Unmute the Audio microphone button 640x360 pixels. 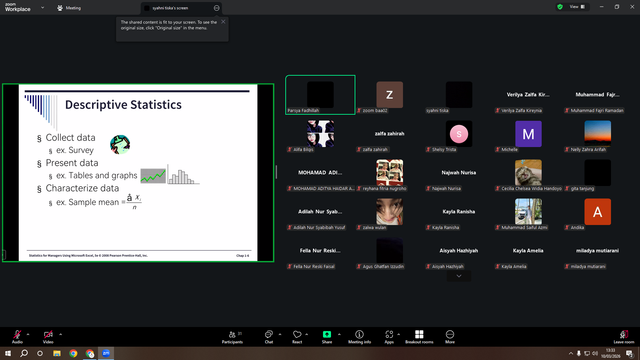(x=17, y=337)
